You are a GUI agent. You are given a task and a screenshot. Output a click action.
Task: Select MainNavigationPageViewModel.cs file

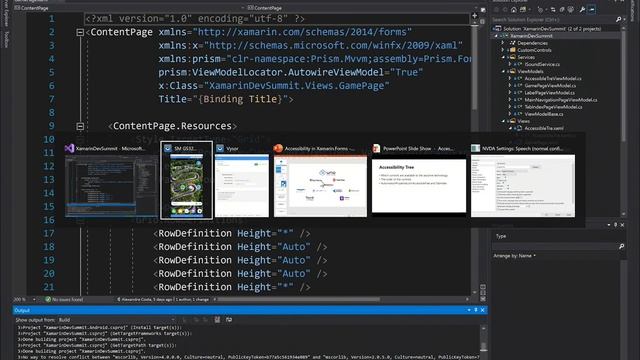coord(561,100)
